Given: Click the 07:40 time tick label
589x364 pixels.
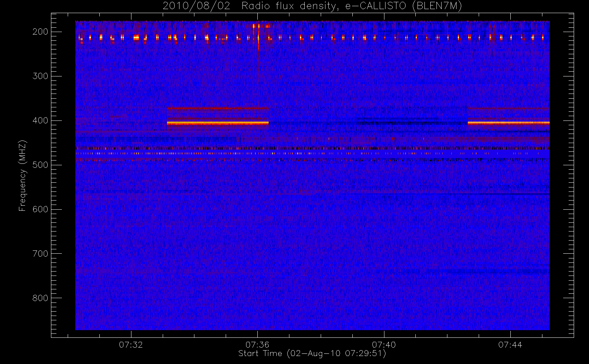Looking at the screenshot, I should point(384,345).
